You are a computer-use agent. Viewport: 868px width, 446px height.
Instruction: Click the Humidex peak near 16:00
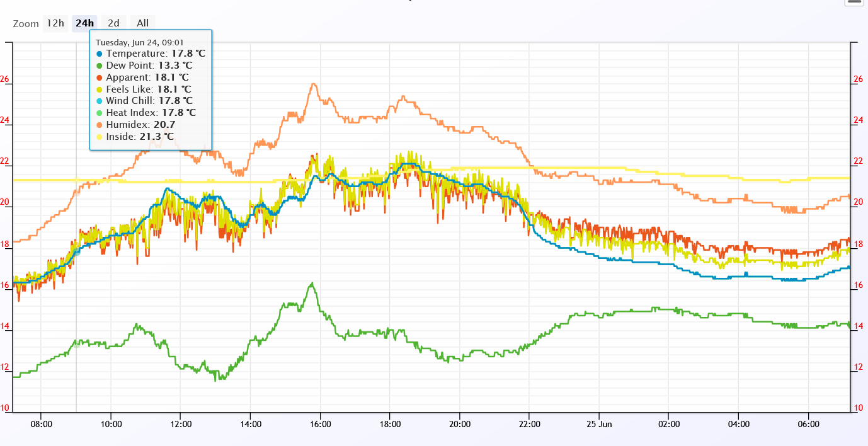(x=313, y=84)
